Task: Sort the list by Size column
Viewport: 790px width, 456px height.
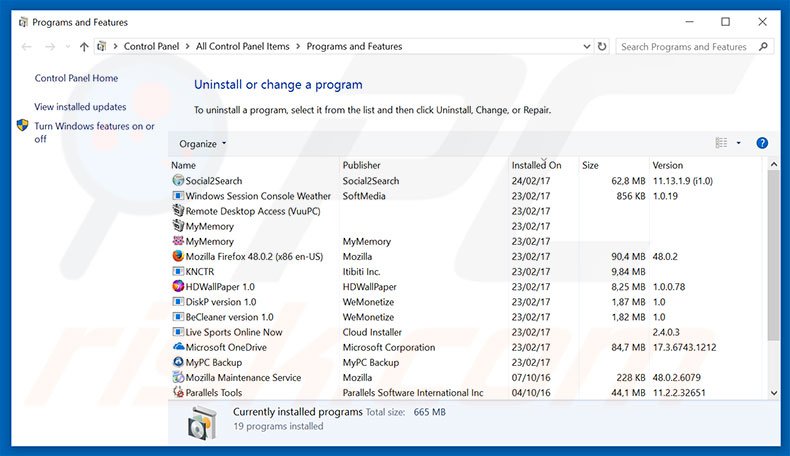Action: [x=590, y=165]
